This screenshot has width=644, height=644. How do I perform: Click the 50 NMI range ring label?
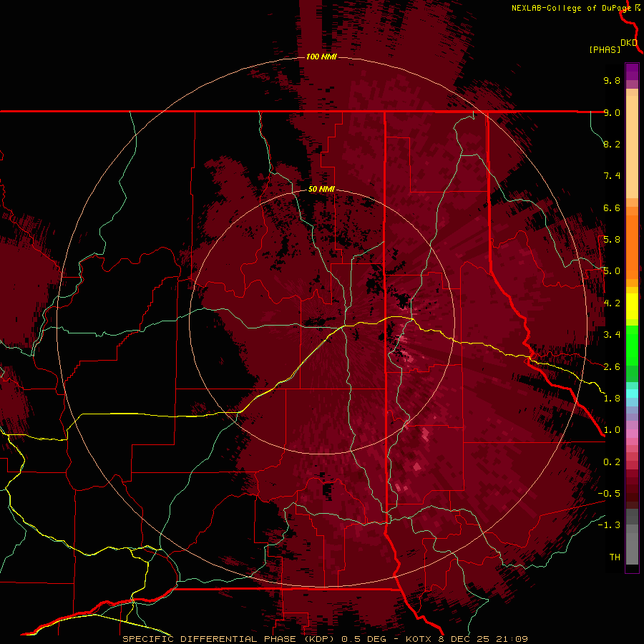(321, 189)
